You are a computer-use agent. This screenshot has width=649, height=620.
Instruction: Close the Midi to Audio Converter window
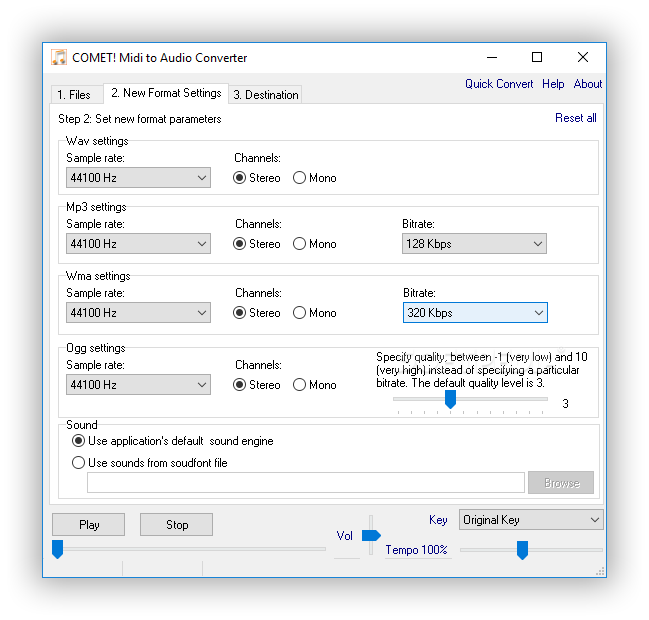coord(583,58)
